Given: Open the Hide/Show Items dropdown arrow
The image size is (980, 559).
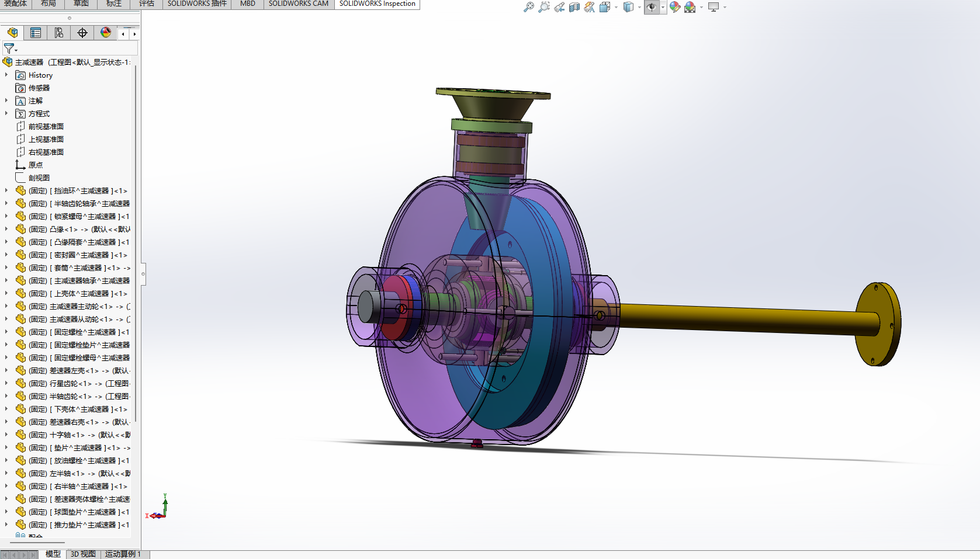Looking at the screenshot, I should pos(663,7).
